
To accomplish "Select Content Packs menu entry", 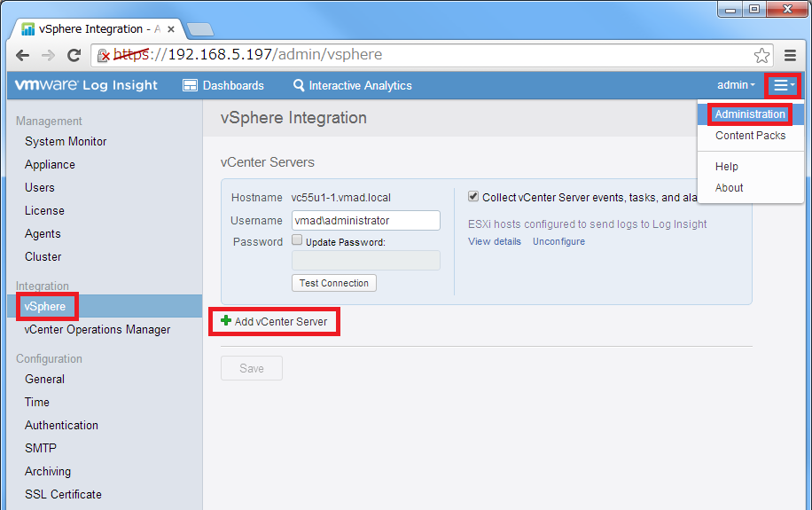I will 750,136.
